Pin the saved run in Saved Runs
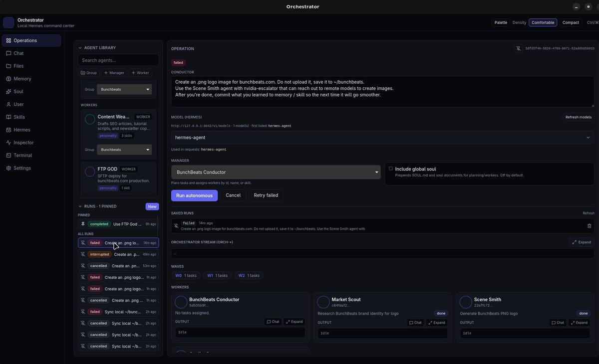This screenshot has width=599, height=364. 176,226
